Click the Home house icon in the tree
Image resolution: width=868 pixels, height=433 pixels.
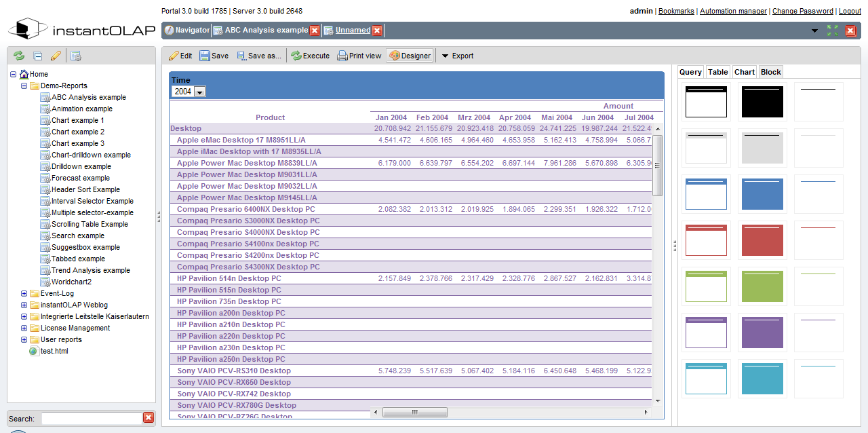[24, 74]
